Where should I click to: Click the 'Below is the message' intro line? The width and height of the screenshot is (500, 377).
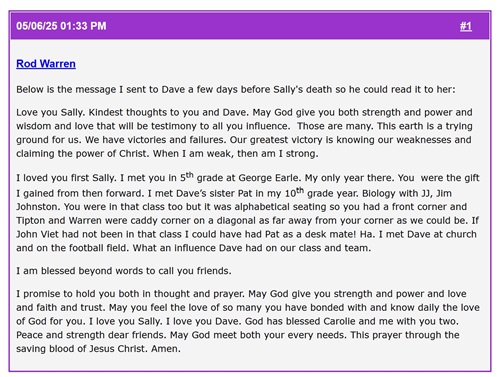click(x=236, y=89)
